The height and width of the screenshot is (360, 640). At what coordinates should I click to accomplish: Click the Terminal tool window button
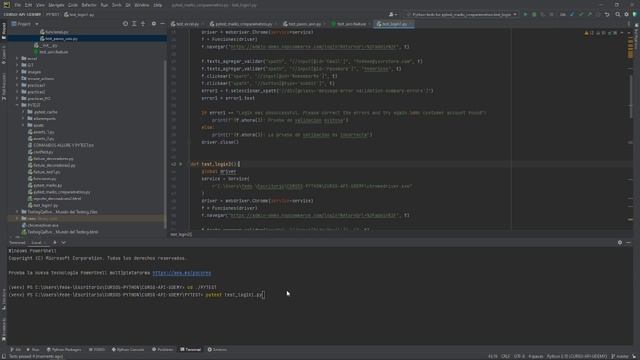pos(190,350)
